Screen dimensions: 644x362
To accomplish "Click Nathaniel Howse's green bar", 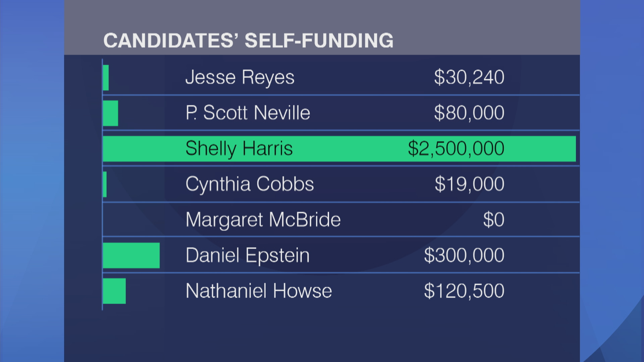I will [x=114, y=291].
